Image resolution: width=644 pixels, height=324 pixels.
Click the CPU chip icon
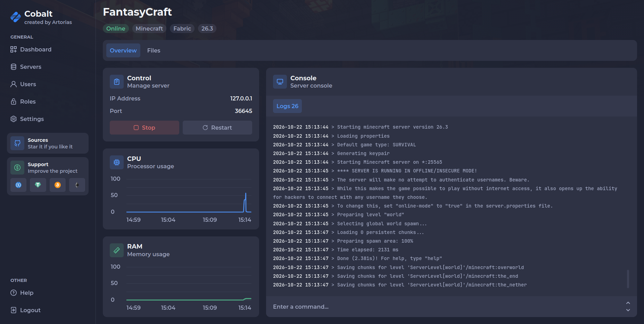(x=117, y=162)
